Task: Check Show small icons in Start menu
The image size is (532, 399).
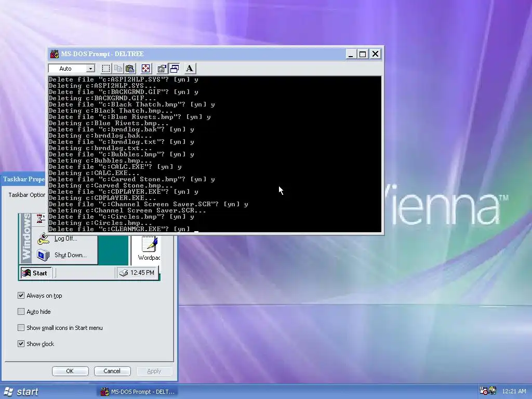Action: point(21,328)
